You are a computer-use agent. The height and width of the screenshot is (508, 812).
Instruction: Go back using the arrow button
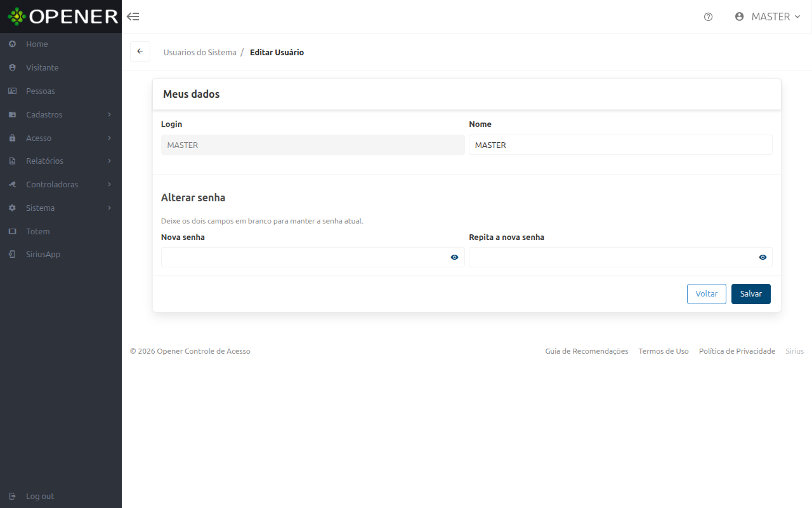[x=140, y=51]
